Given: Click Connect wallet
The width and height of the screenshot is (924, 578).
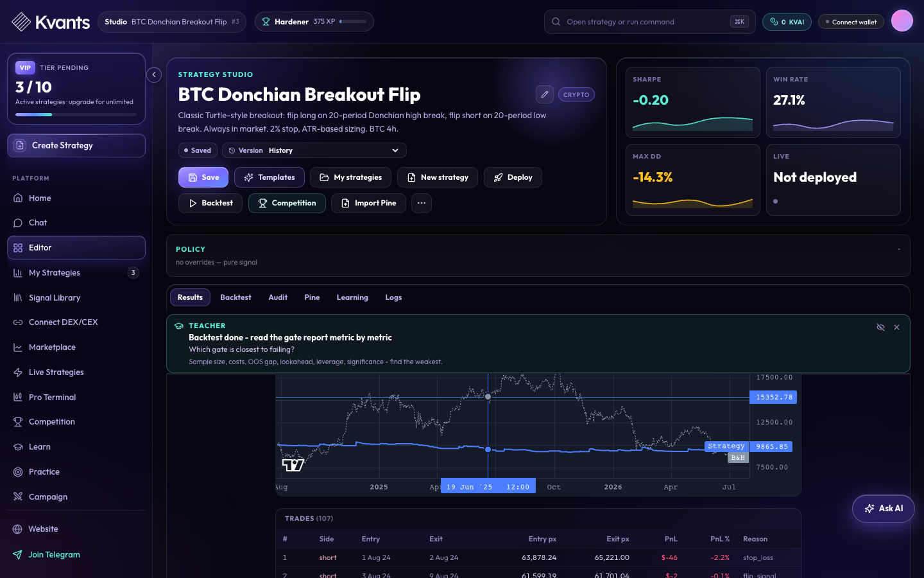Looking at the screenshot, I should [851, 22].
